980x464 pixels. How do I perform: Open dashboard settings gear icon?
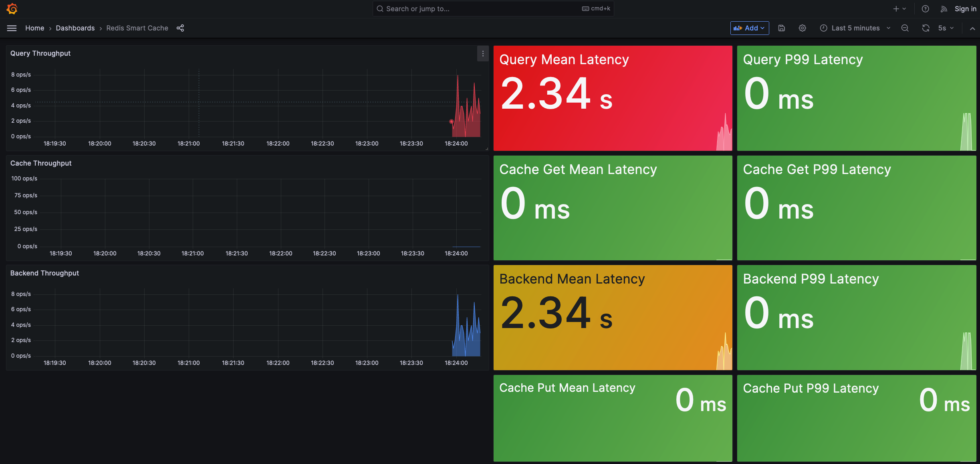coord(802,28)
